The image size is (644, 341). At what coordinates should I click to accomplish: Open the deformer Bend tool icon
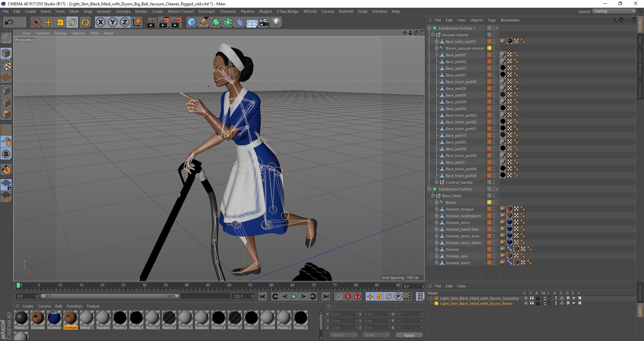pyautogui.click(x=240, y=22)
